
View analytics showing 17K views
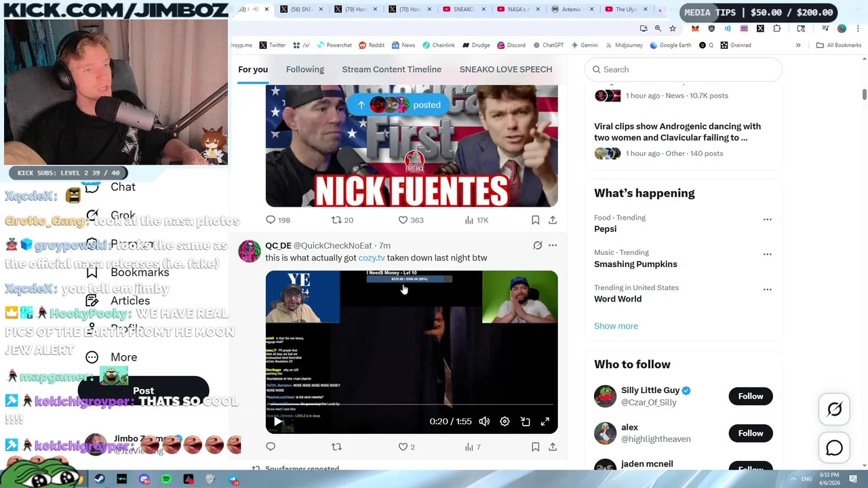(476, 220)
